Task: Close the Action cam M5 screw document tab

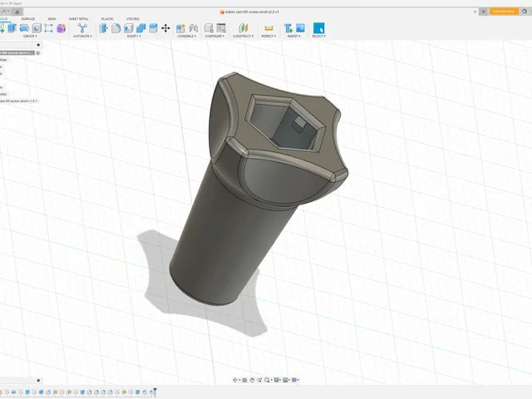Action: point(475,12)
